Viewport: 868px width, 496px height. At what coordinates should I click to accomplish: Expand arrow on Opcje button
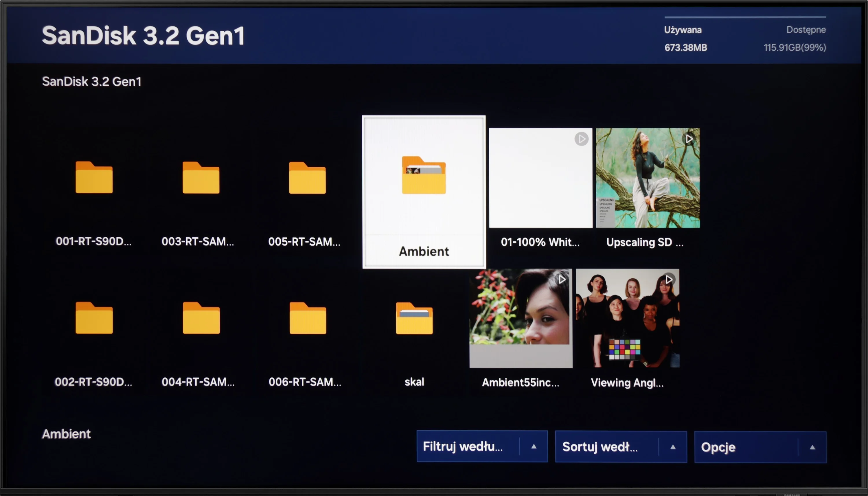(x=812, y=447)
